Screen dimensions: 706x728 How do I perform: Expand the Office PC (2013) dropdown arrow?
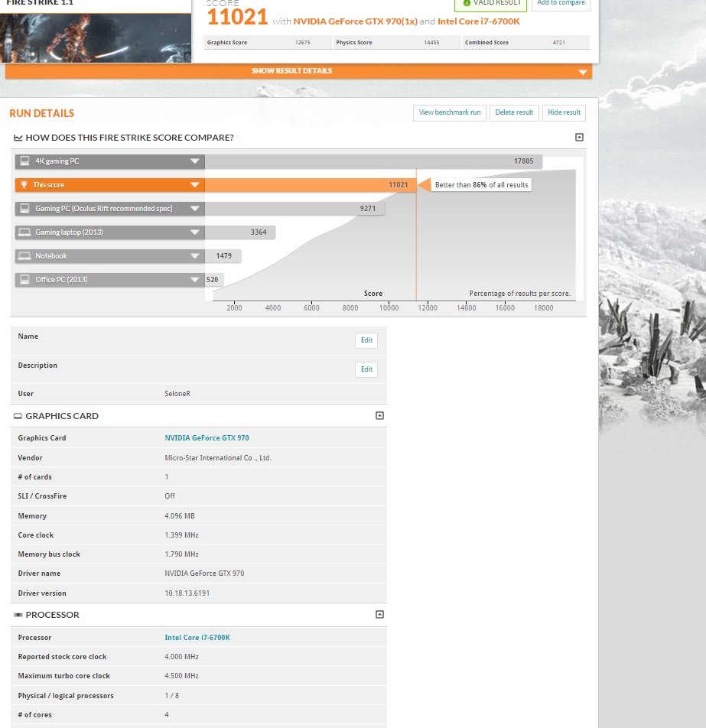click(x=194, y=280)
